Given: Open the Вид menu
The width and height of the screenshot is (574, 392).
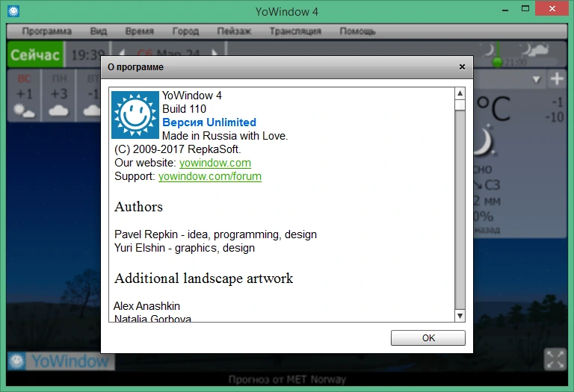Looking at the screenshot, I should [99, 31].
